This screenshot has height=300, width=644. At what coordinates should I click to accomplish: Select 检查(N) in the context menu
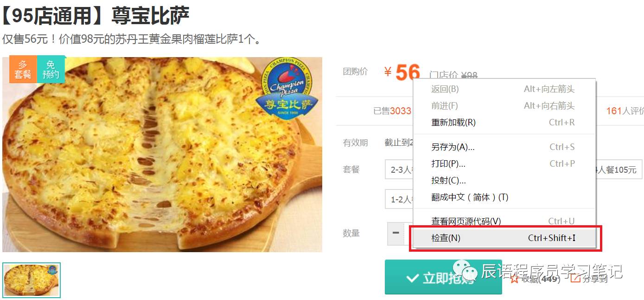click(x=505, y=238)
